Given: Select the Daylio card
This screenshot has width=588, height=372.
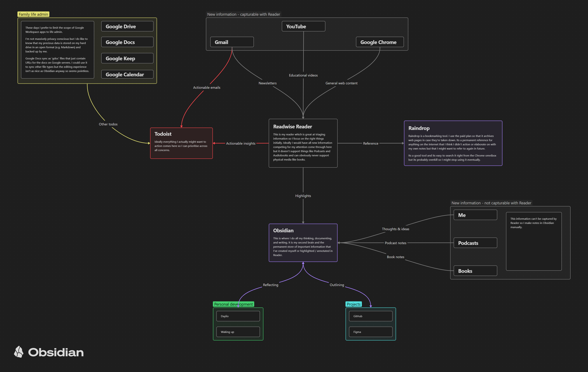Looking at the screenshot, I should [238, 316].
